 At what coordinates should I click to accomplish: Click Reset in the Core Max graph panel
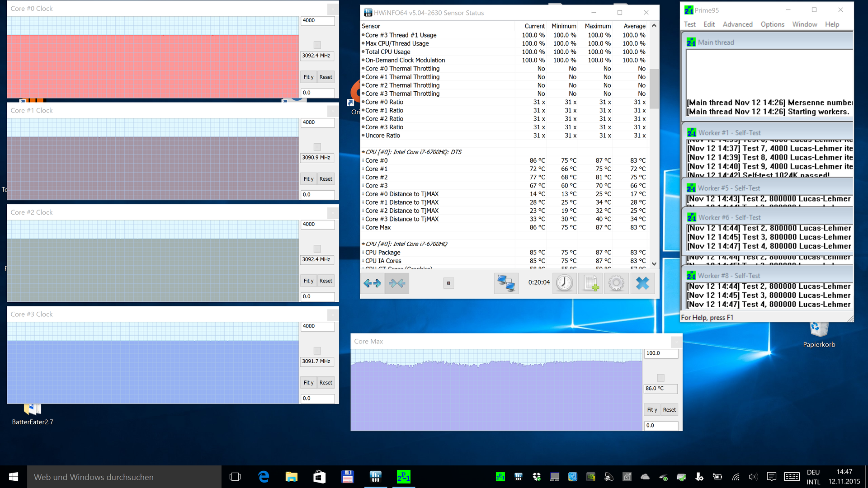click(669, 410)
